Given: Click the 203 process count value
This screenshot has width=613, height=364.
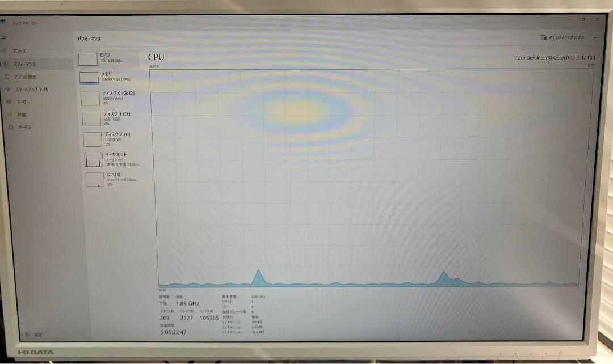Looking at the screenshot, I should (165, 318).
